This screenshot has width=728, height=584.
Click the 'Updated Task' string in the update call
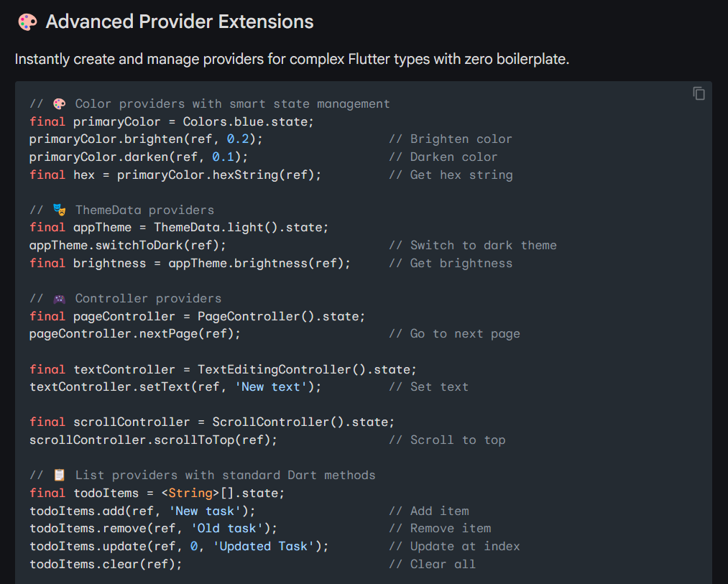(x=264, y=546)
